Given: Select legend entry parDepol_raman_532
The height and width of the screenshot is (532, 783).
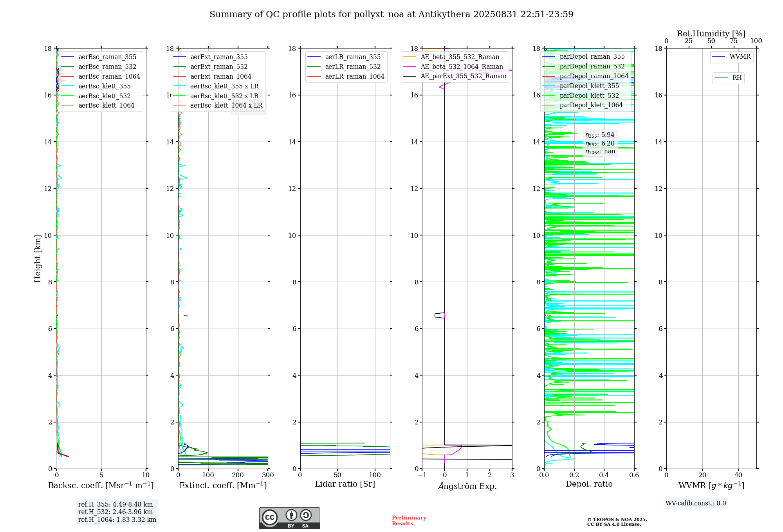Looking at the screenshot, I should pos(584,66).
